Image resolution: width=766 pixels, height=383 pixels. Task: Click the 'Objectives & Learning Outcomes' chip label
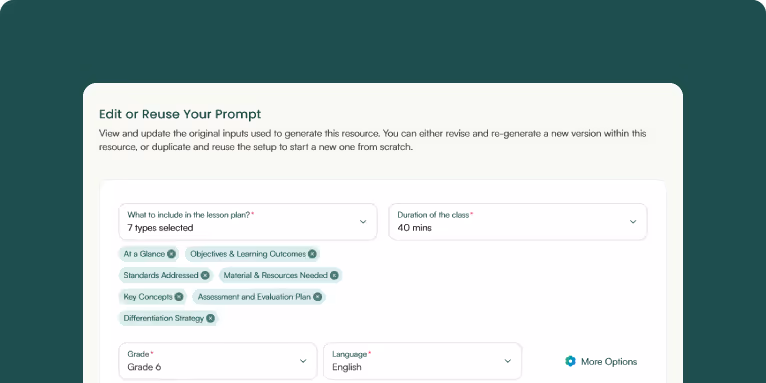[248, 254]
